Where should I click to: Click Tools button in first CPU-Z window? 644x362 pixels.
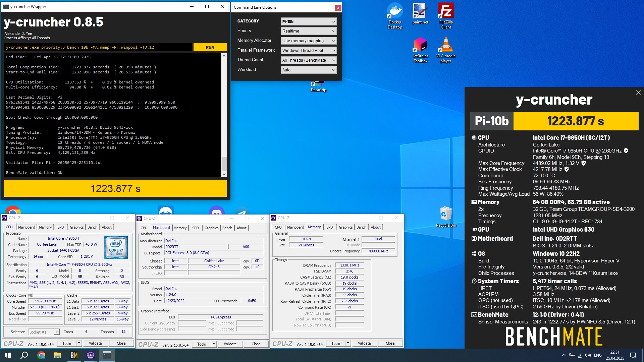click(x=67, y=343)
